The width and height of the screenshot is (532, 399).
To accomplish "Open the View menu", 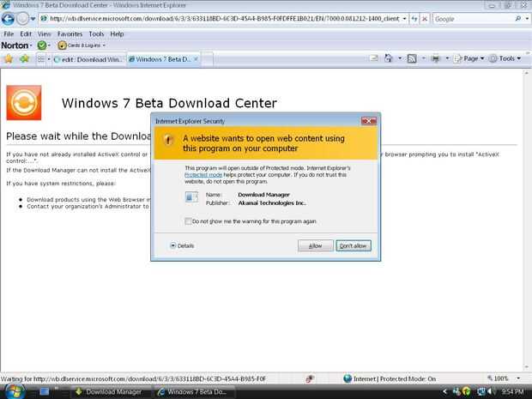I will (44, 34).
